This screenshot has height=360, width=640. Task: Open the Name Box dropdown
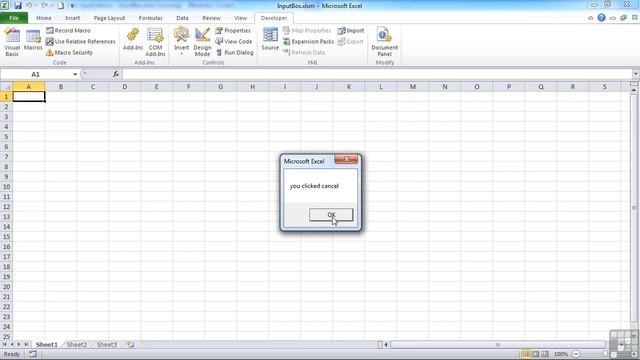(x=75, y=74)
